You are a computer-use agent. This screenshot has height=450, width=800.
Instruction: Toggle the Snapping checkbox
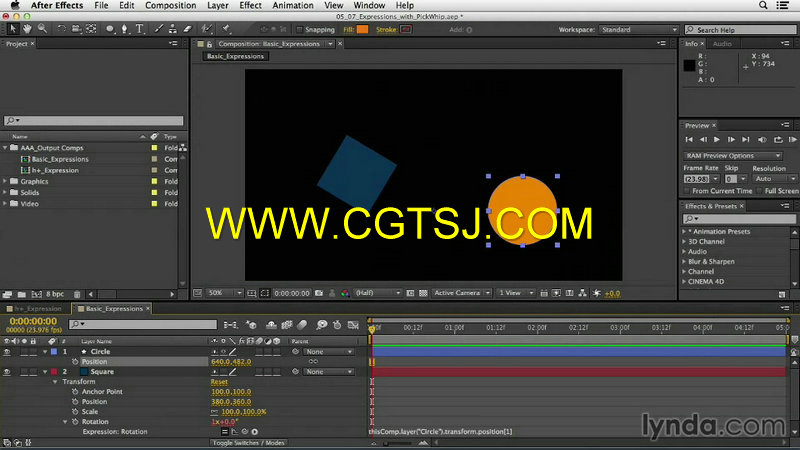299,30
